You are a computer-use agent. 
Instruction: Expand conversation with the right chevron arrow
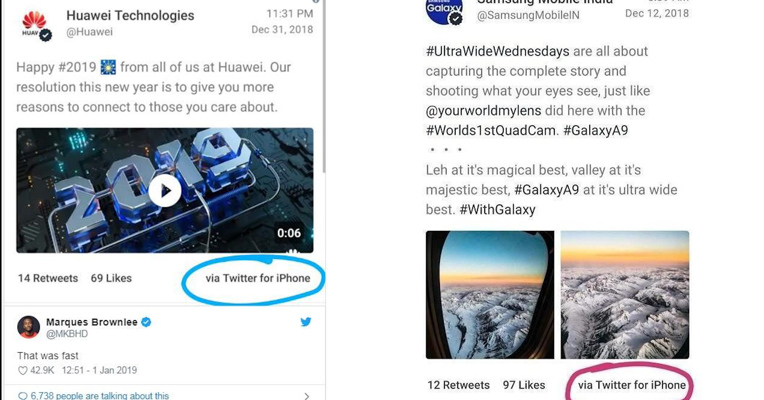(x=306, y=396)
